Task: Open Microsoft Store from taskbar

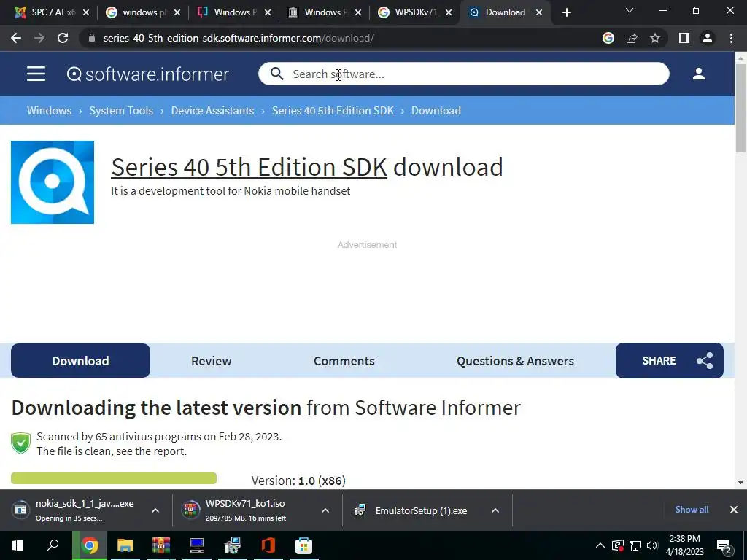Action: (x=303, y=545)
